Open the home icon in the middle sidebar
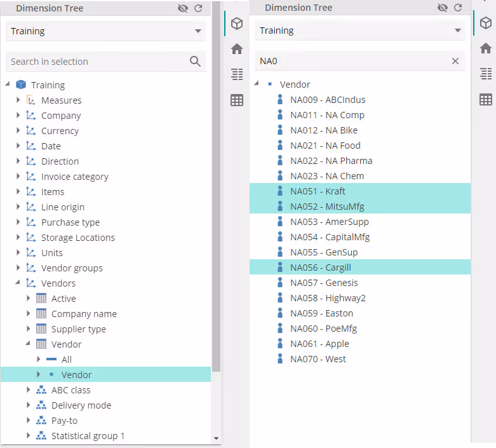Viewport: 496px width, 448px height. point(237,49)
